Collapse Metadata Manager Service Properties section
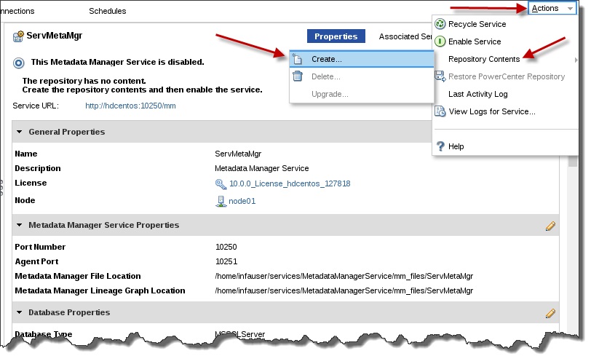 click(x=19, y=225)
